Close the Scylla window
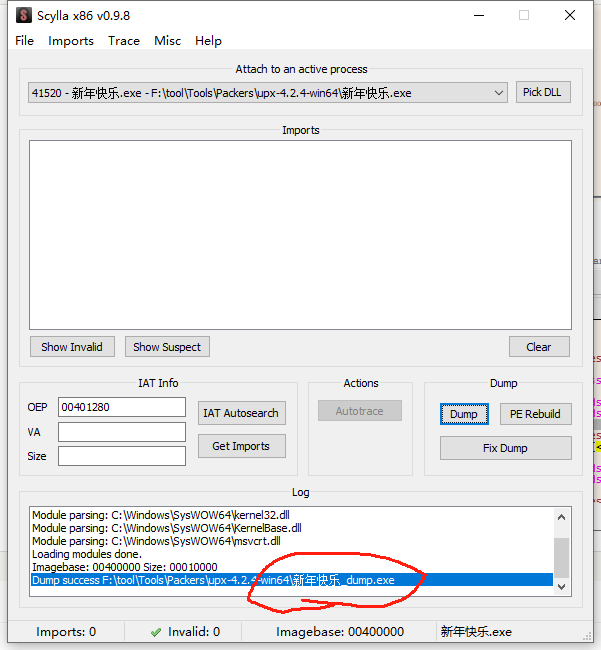 click(x=570, y=15)
